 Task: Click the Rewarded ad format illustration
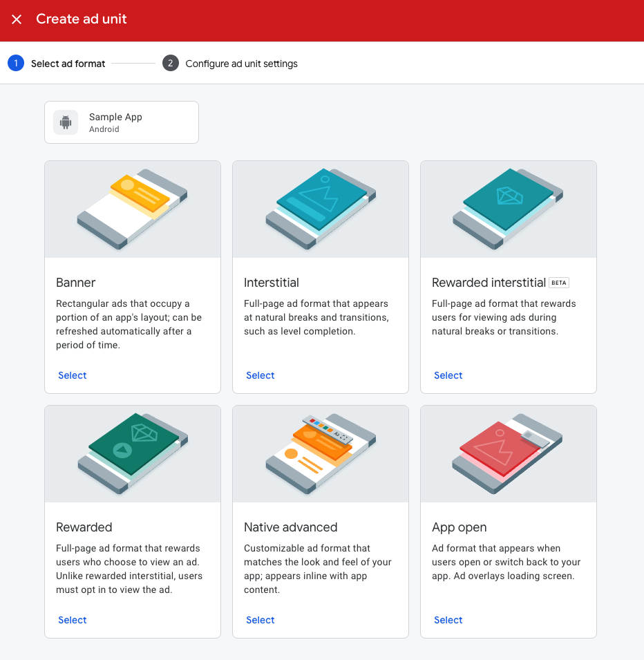coord(132,453)
